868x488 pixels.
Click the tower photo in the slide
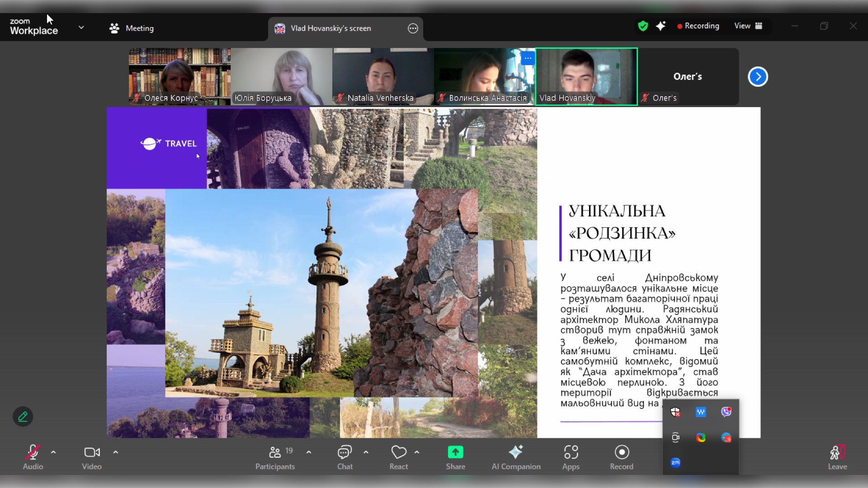click(x=321, y=293)
